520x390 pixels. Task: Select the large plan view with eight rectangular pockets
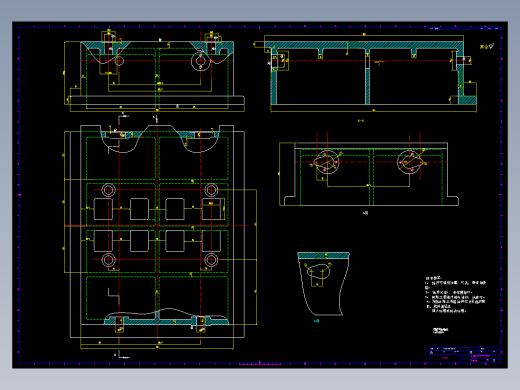coord(160,236)
